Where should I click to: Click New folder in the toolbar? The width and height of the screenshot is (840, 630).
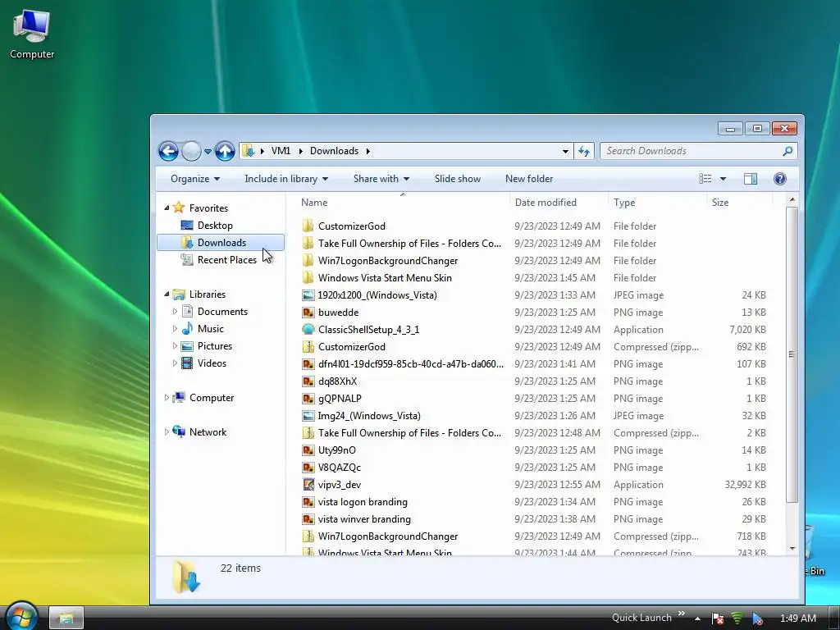coord(529,179)
